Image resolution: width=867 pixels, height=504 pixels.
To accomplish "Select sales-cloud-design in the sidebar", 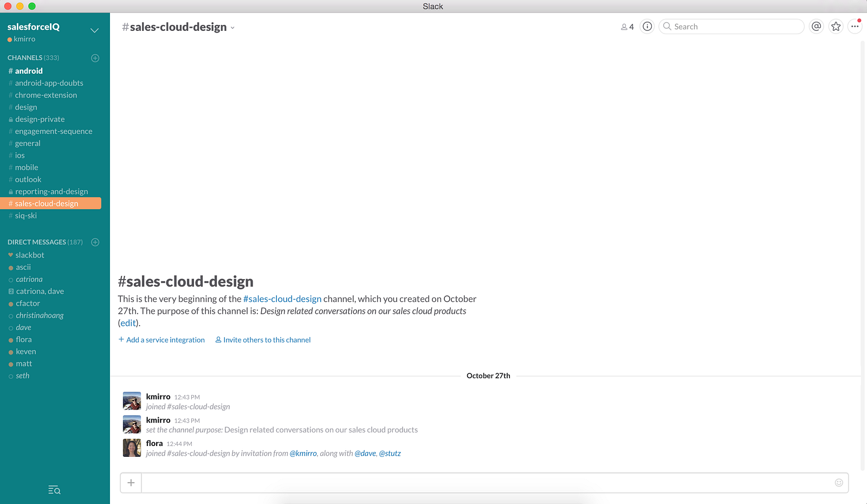I will [51, 203].
